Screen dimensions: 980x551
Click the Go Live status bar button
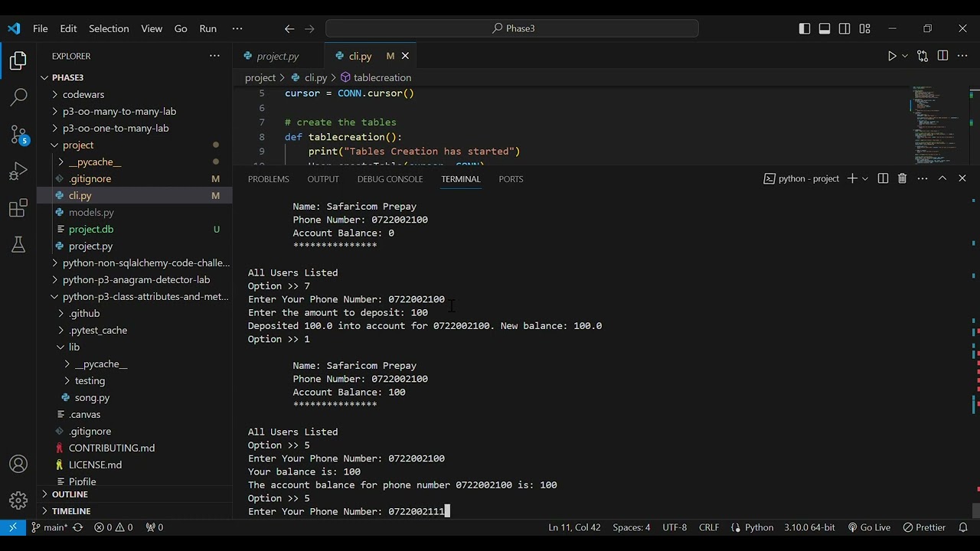869,527
